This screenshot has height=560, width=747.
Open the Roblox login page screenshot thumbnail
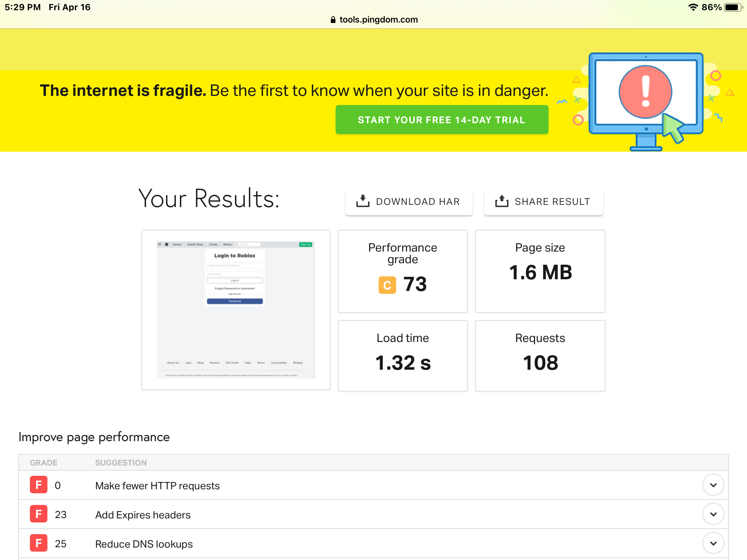coord(236,310)
